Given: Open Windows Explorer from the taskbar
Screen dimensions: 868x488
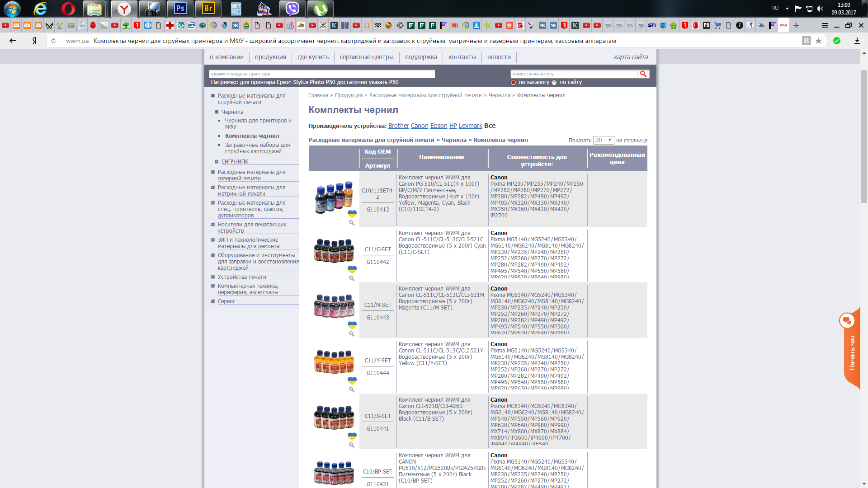Looking at the screenshot, I should tap(94, 9).
